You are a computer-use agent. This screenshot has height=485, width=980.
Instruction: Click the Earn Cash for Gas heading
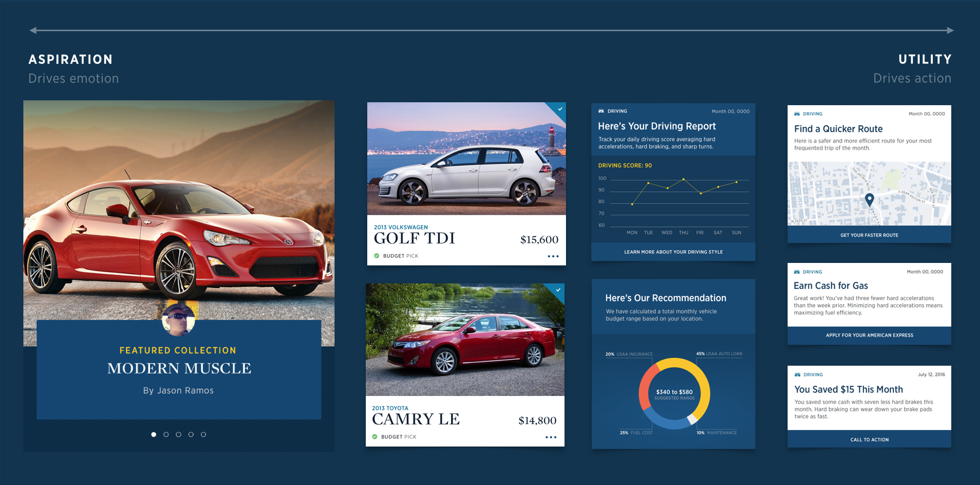click(830, 286)
